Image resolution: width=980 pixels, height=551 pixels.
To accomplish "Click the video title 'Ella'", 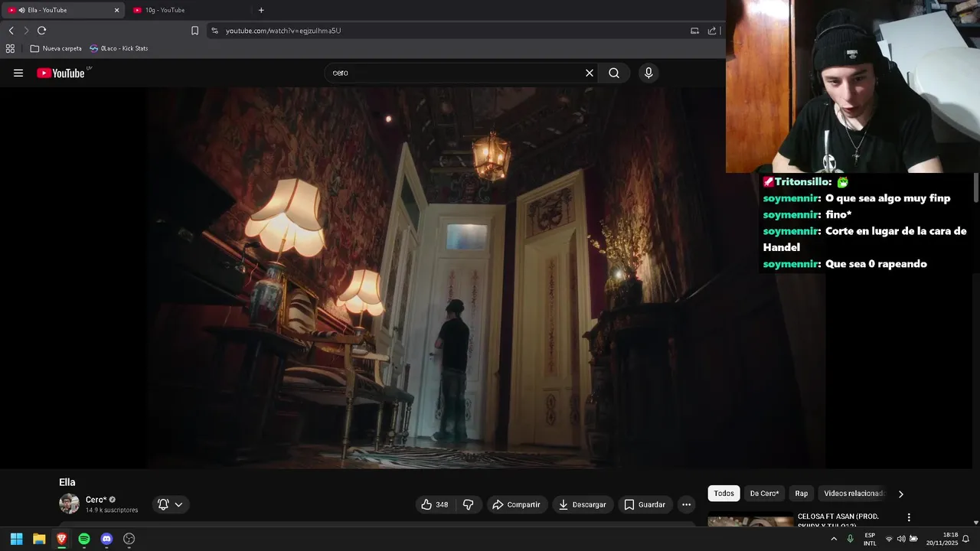I will pos(67,482).
